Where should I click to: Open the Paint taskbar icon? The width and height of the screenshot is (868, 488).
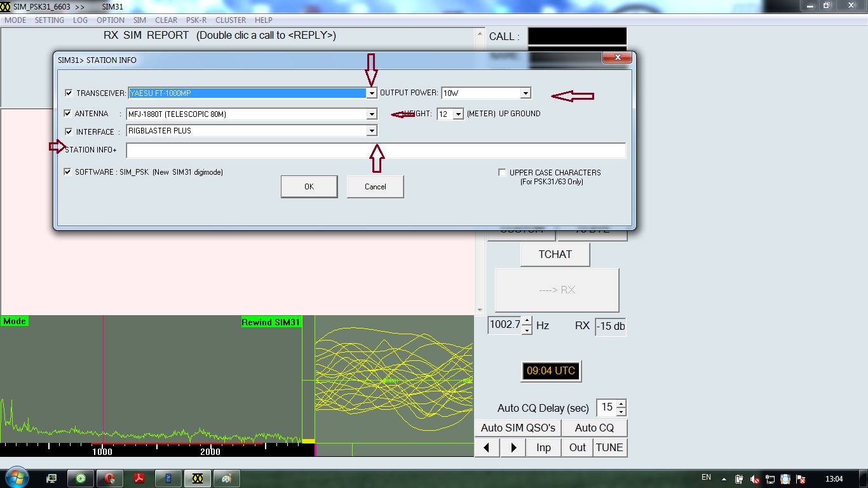227,478
